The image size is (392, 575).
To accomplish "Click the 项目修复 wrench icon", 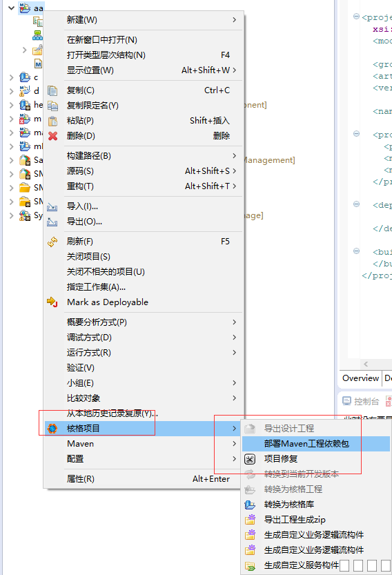I will (x=250, y=459).
